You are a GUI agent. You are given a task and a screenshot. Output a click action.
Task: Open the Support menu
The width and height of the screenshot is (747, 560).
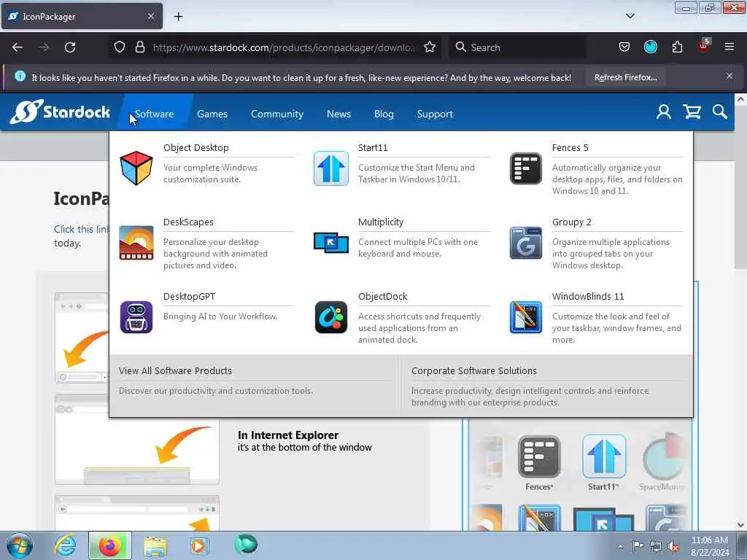click(435, 114)
